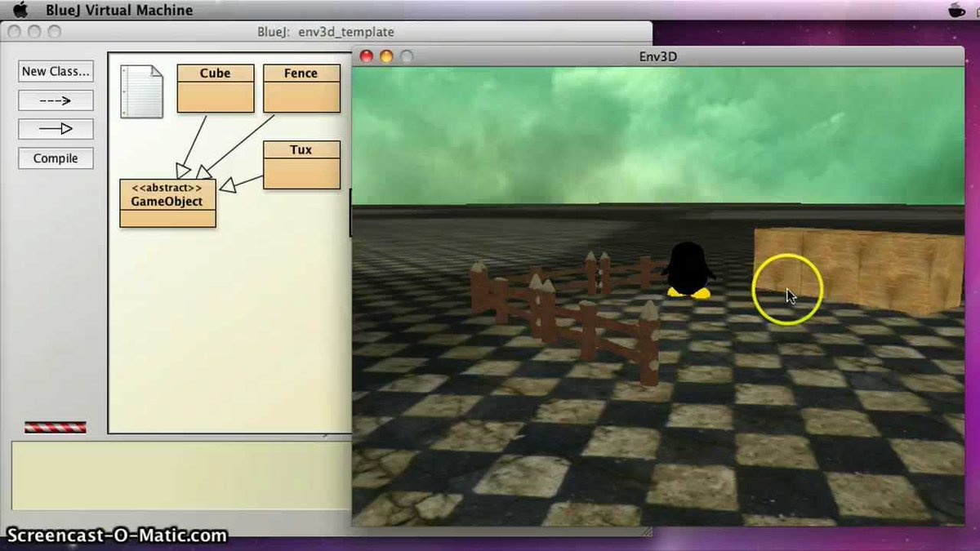Click the striped compile progress indicator
Viewport: 980px width, 551px height.
(x=56, y=425)
